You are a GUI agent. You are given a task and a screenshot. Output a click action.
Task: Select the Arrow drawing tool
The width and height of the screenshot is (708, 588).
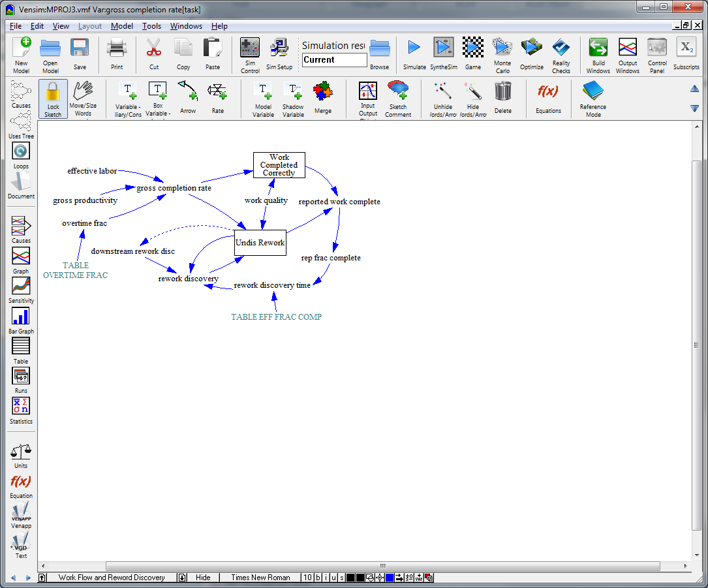pos(187,97)
